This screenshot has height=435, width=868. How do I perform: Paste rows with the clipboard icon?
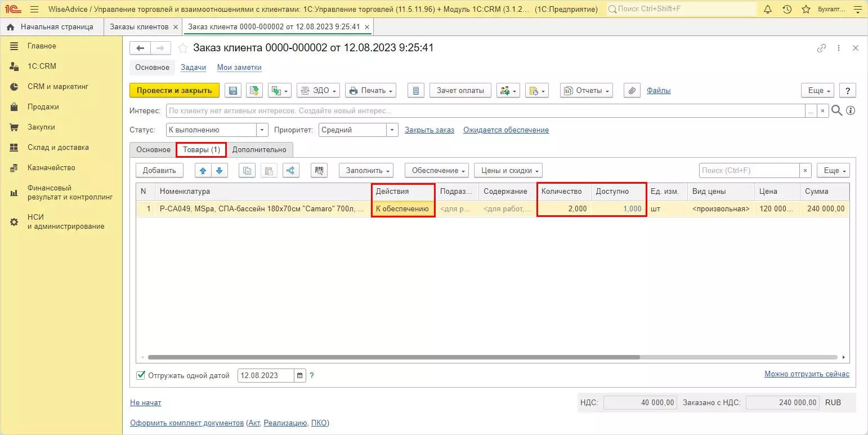[269, 170]
